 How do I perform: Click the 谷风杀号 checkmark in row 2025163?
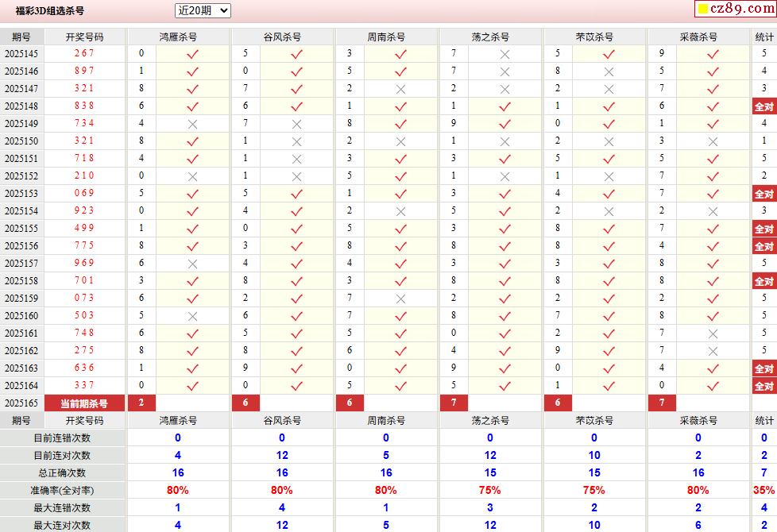pos(296,368)
